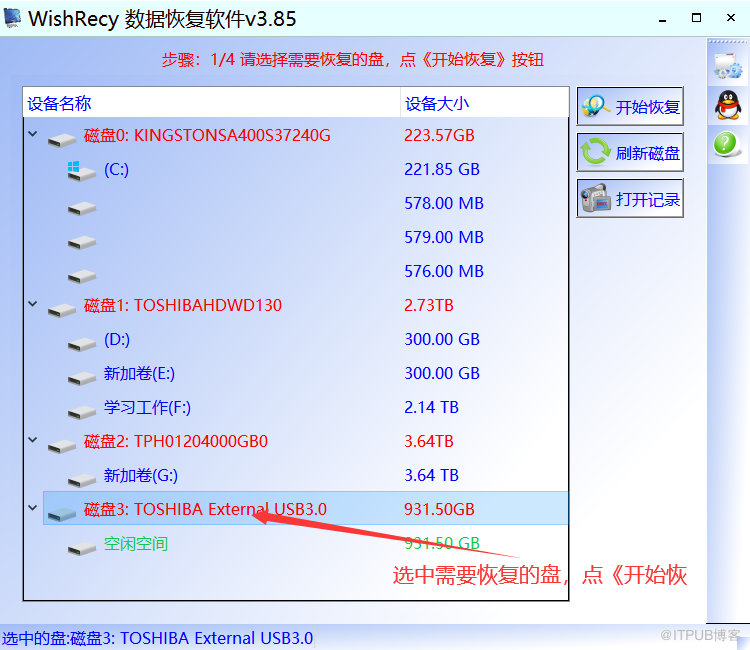Viewport: 750px width, 650px height.
Task: Collapse 磁盘0 KINGSTONSA400S37240G tree node
Action: click(33, 134)
